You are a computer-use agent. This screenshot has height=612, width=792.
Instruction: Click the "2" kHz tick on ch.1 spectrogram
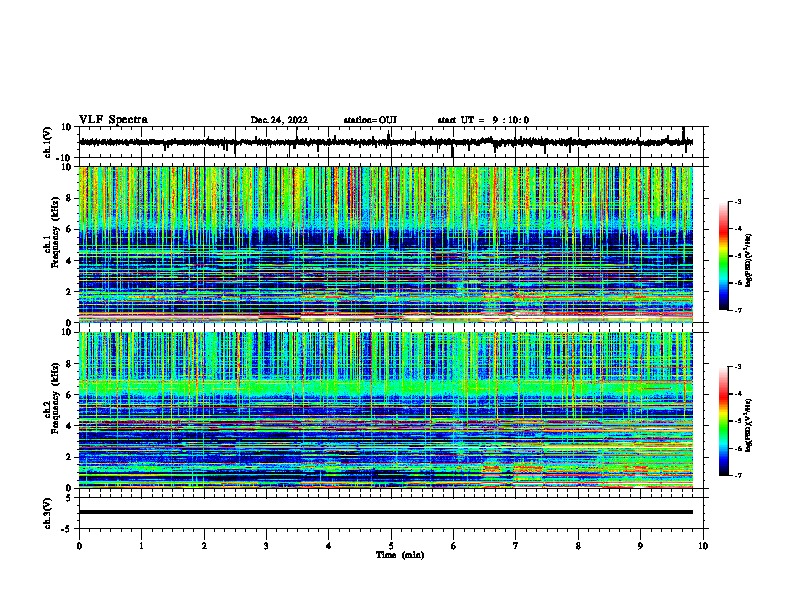coord(70,292)
